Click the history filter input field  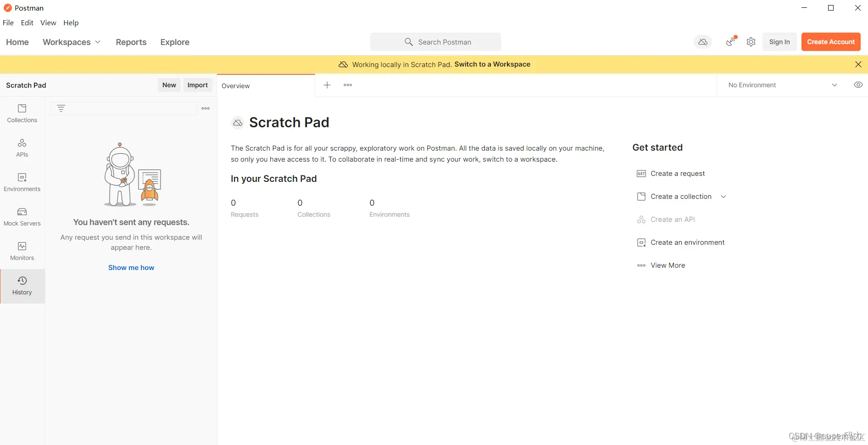click(x=123, y=108)
